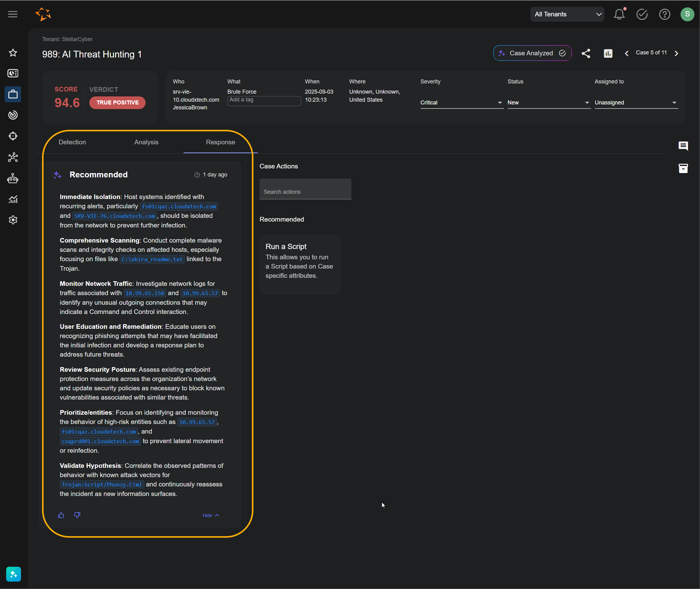This screenshot has height=589, width=700.
Task: Hide the Recommended response panel
Action: (x=210, y=515)
